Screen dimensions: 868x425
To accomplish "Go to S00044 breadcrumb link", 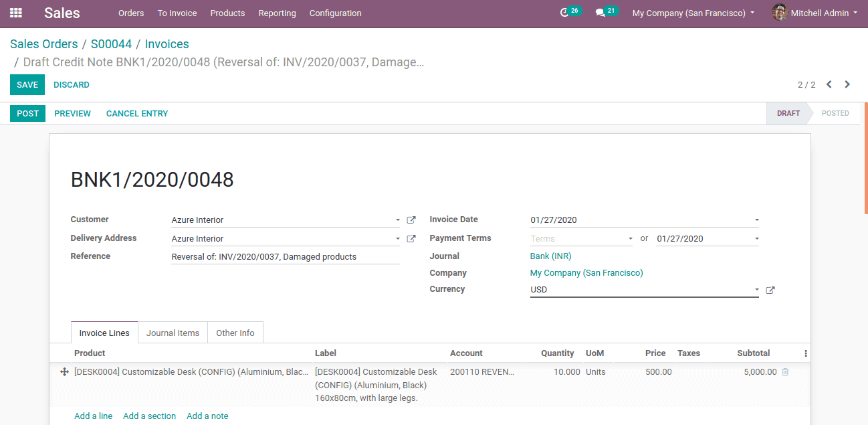I will point(111,44).
